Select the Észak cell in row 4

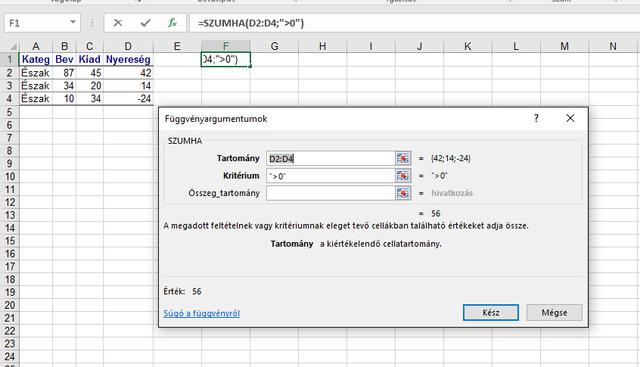point(36,99)
